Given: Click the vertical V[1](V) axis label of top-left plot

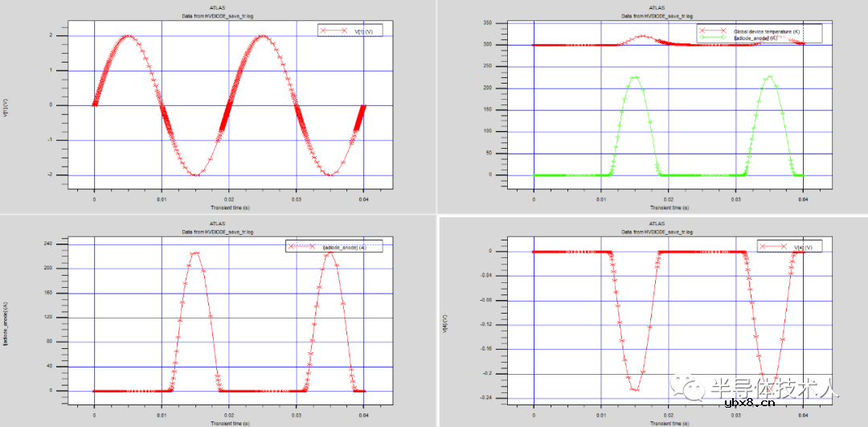Looking at the screenshot, I should pyautogui.click(x=6, y=107).
